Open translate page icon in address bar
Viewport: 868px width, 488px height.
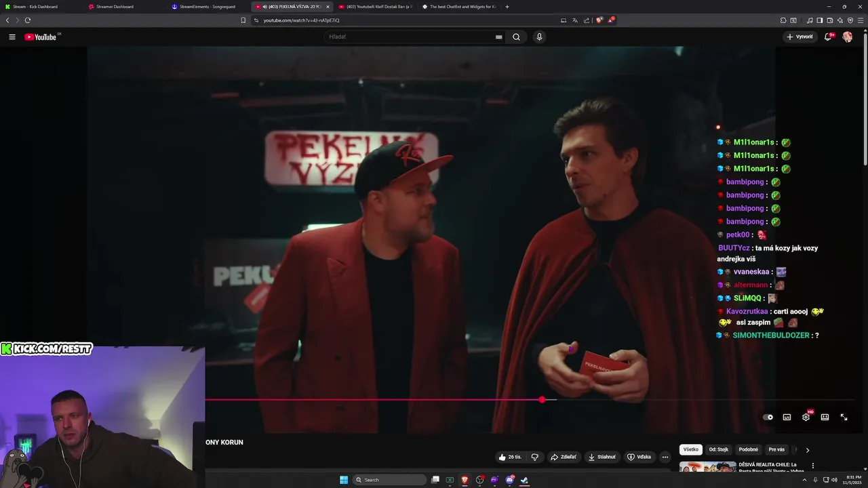[x=575, y=20]
